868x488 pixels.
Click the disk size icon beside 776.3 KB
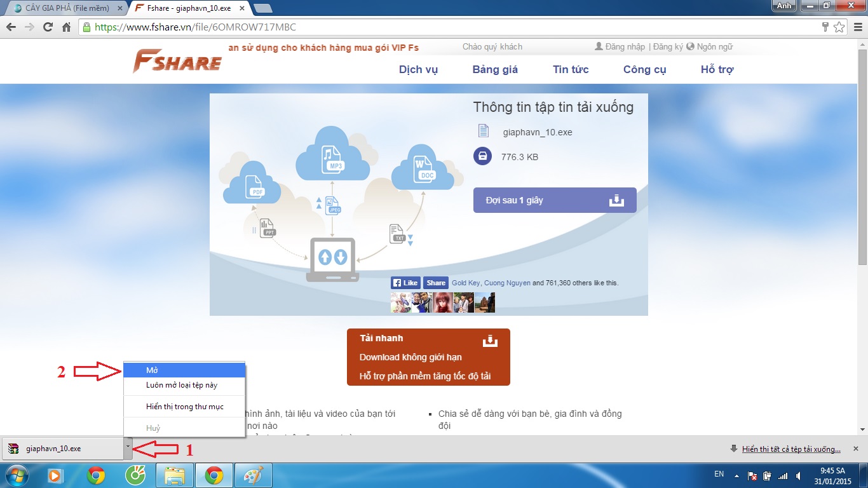tap(482, 156)
